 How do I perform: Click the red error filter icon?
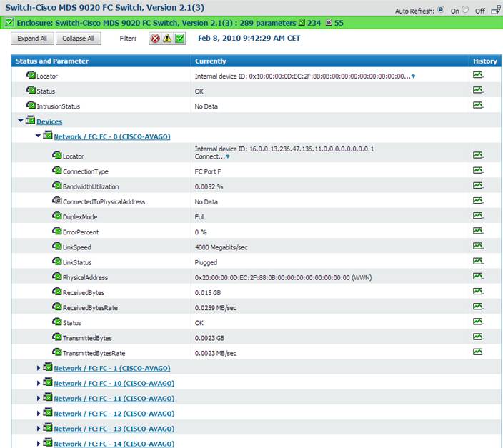(x=155, y=39)
